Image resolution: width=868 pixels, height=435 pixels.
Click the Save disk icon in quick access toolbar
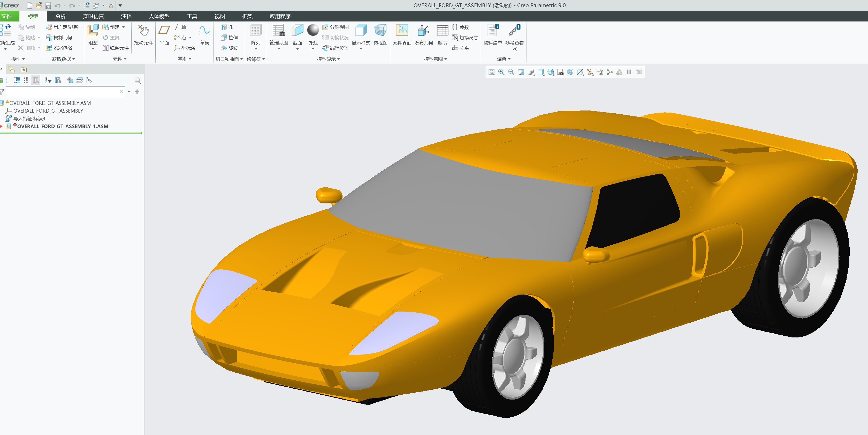tap(48, 5)
